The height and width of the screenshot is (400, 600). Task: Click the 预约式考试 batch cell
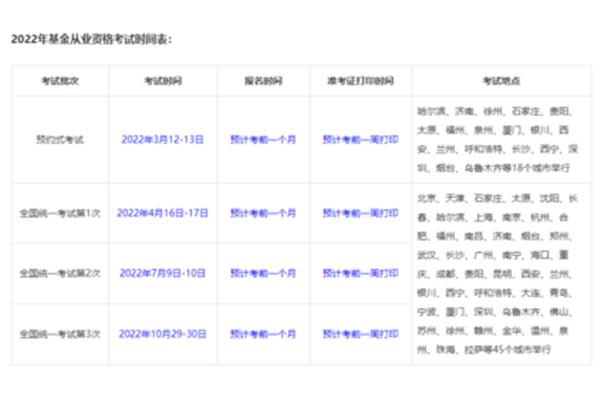tap(60, 139)
